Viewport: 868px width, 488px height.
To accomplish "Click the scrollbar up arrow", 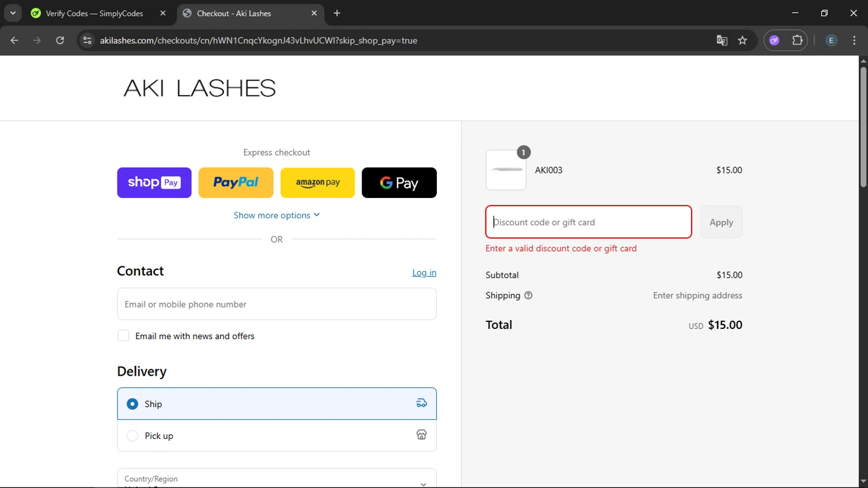I will (x=863, y=61).
